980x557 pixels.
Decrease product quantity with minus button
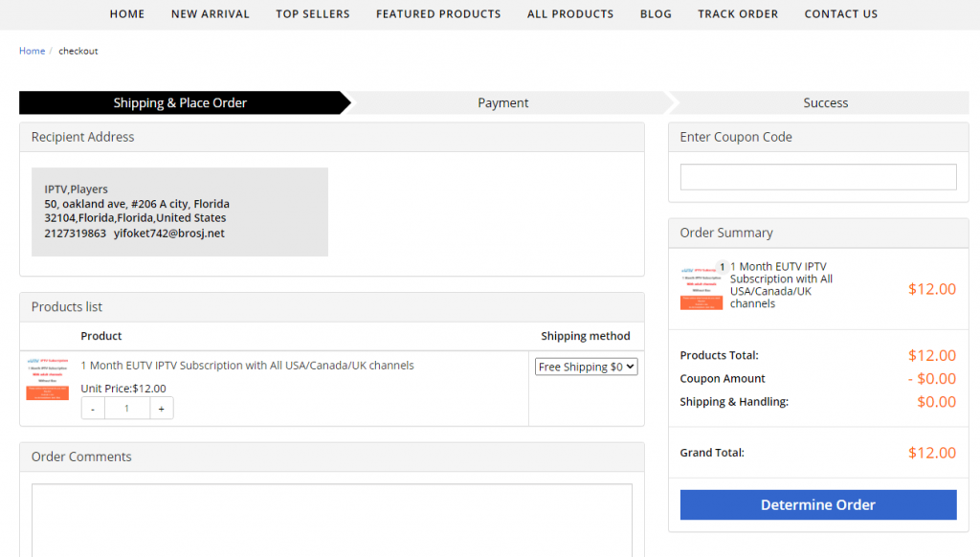tap(93, 409)
